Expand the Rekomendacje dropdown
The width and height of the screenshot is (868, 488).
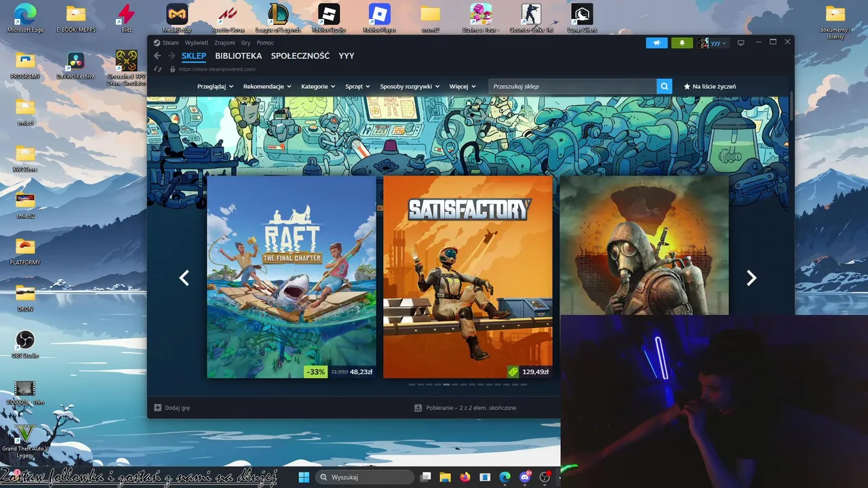tap(267, 86)
